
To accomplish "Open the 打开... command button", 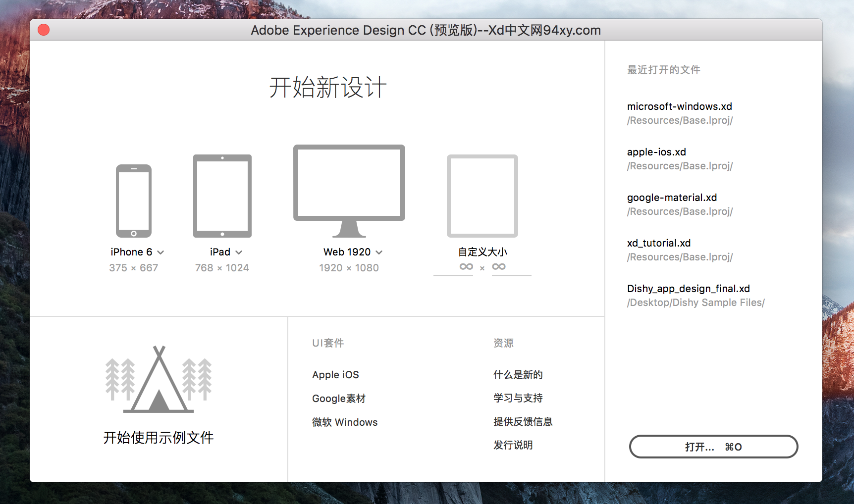I will [x=713, y=446].
